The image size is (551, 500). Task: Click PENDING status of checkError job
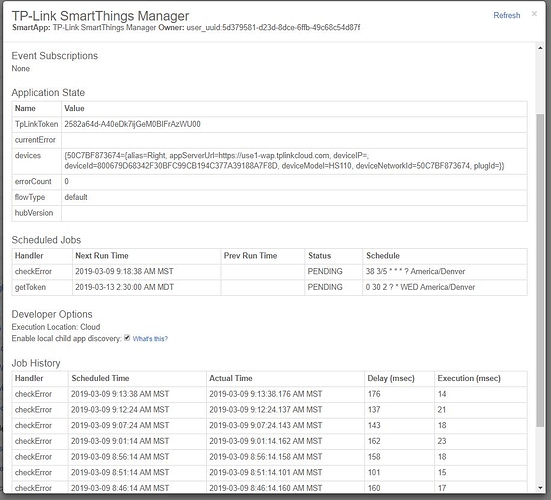coord(325,272)
